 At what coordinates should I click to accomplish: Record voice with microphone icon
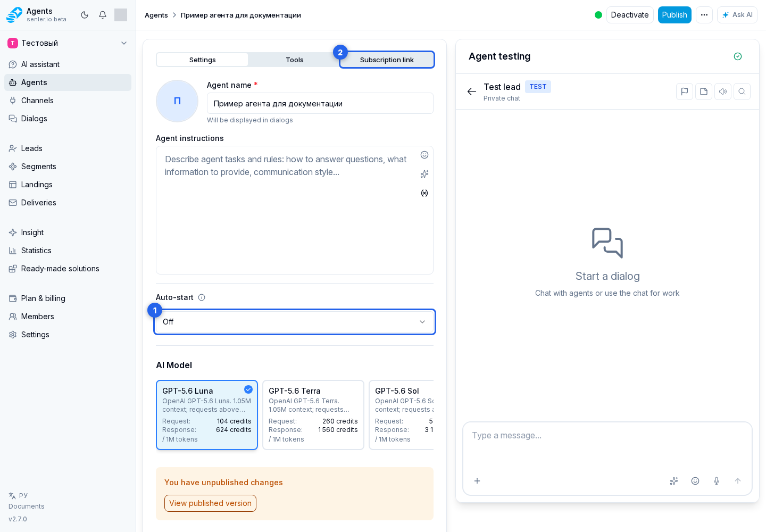(x=717, y=481)
